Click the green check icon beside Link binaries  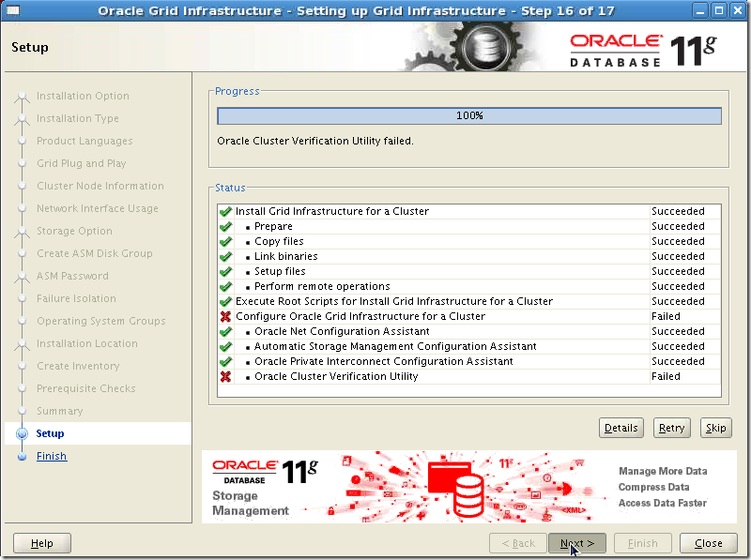coord(225,256)
